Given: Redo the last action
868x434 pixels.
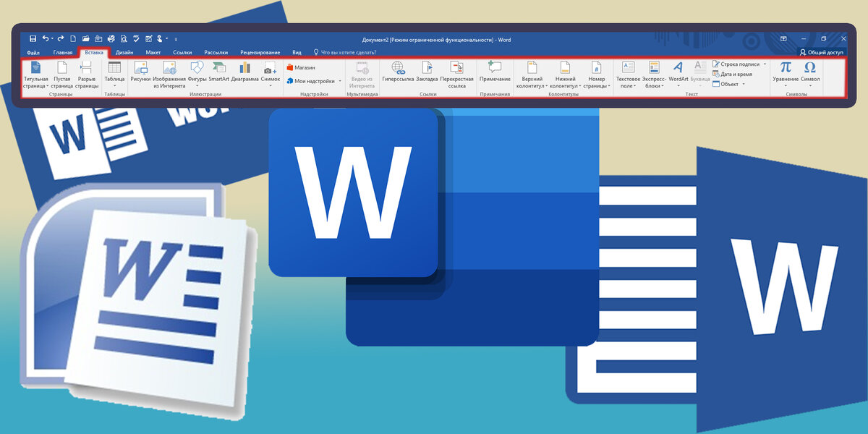Looking at the screenshot, I should 61,38.
